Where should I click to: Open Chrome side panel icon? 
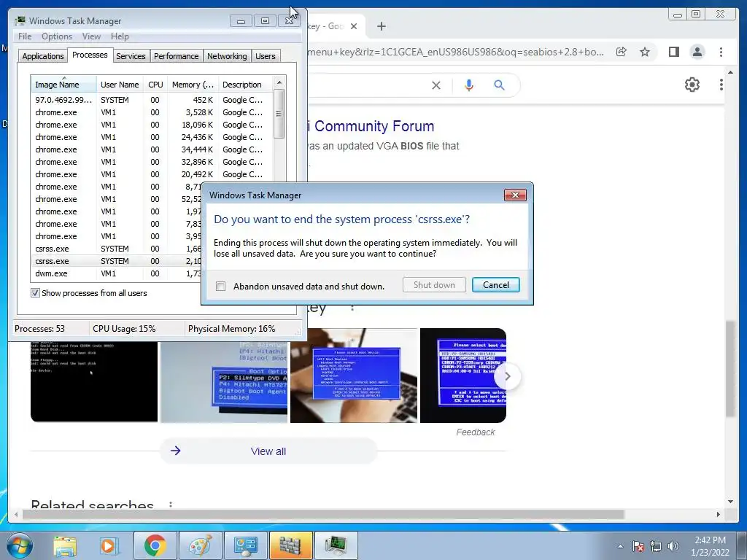pos(673,52)
